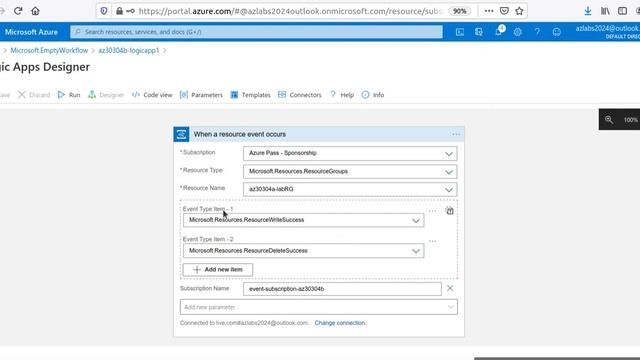This screenshot has width=640, height=360.
Task: Open the az30304b-logicapp1 breadcrumb
Action: click(129, 50)
